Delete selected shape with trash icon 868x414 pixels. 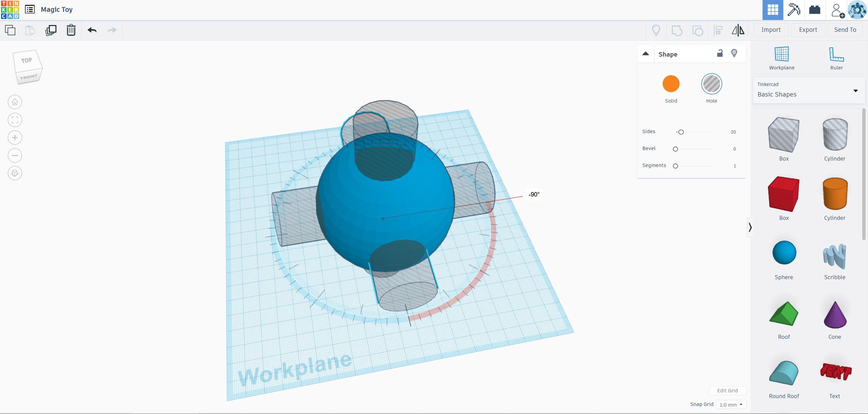pos(71,30)
